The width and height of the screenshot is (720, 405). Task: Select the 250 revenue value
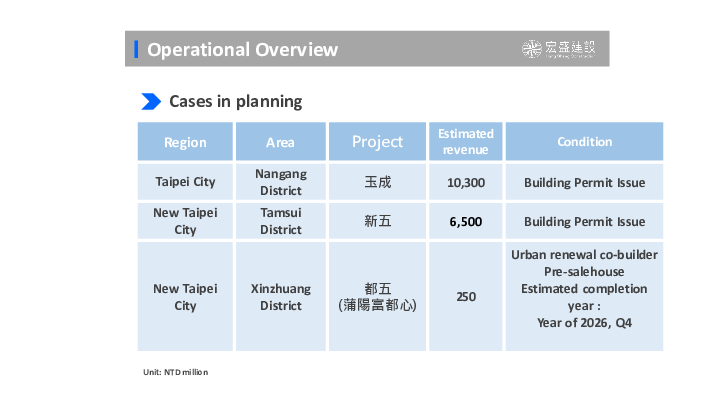(465, 296)
